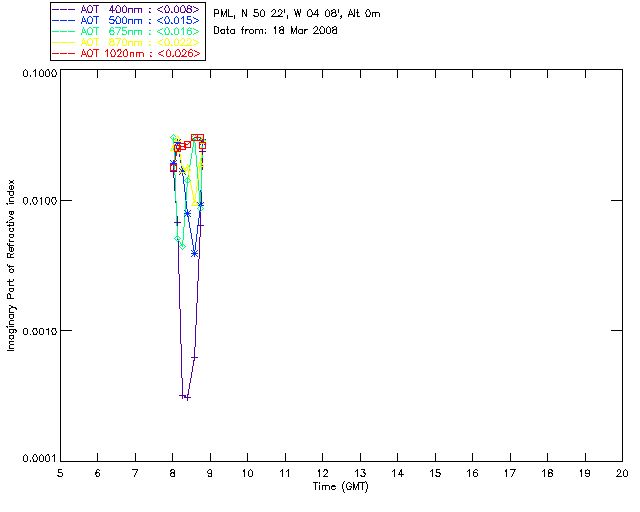Click the 0.1000 y-axis tick label

click(x=39, y=73)
